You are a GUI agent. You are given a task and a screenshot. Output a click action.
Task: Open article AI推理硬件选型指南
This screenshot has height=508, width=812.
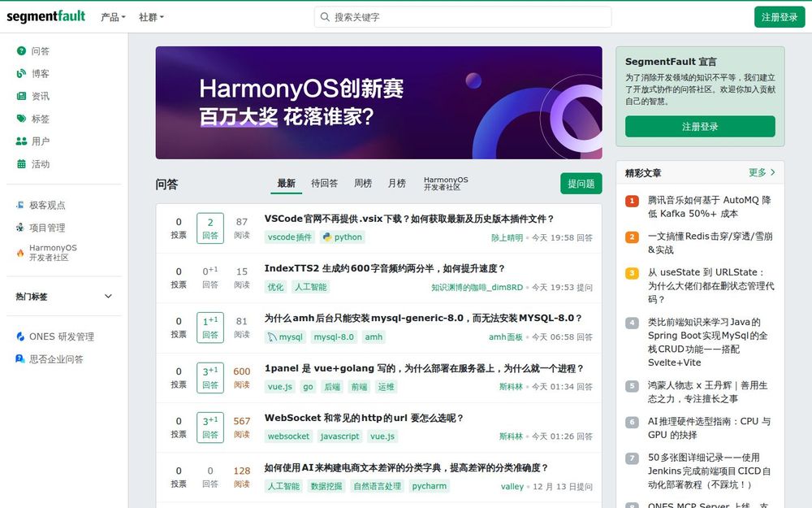(x=709, y=428)
